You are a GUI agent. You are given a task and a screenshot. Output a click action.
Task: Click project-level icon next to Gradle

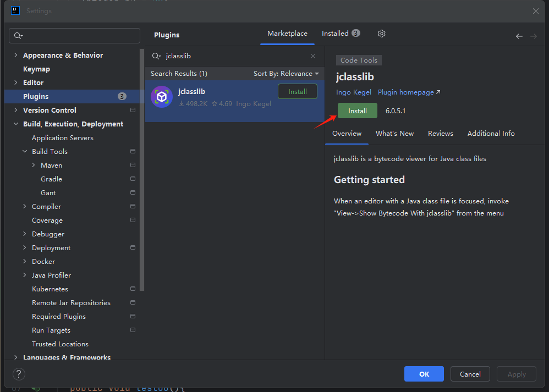tap(133, 179)
